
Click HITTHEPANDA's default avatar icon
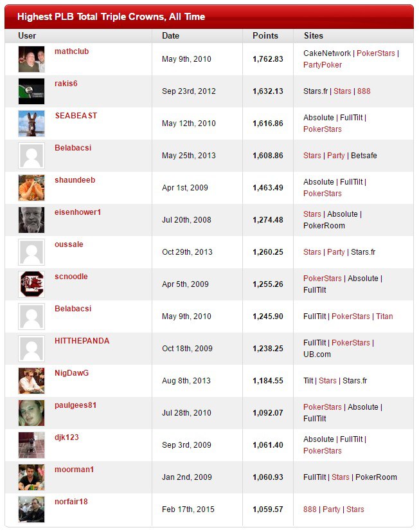(31, 349)
